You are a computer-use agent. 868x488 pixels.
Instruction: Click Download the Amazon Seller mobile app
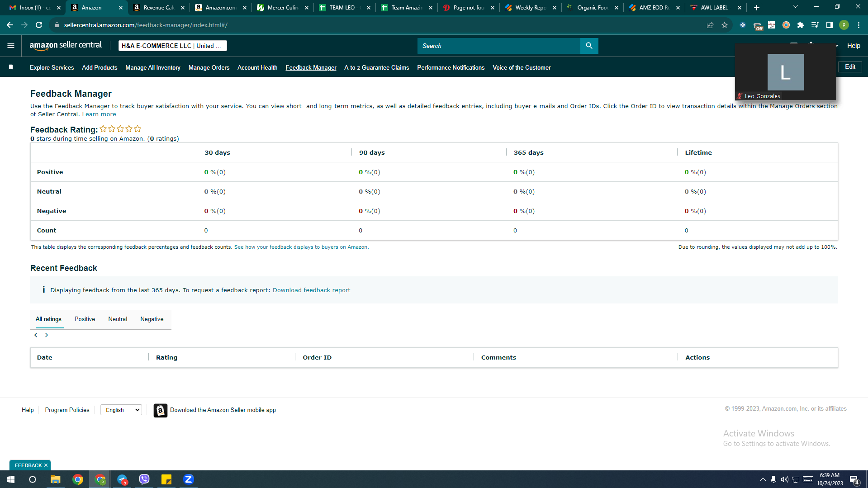tap(223, 410)
